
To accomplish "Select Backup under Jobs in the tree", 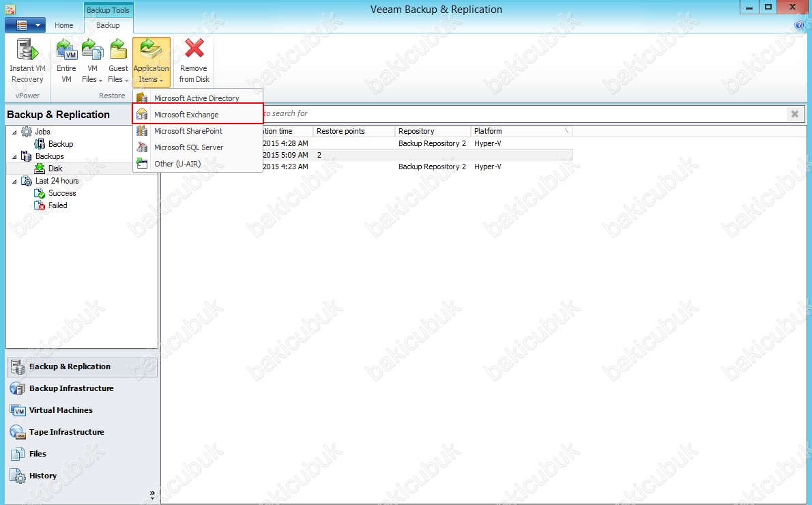I will click(x=61, y=144).
